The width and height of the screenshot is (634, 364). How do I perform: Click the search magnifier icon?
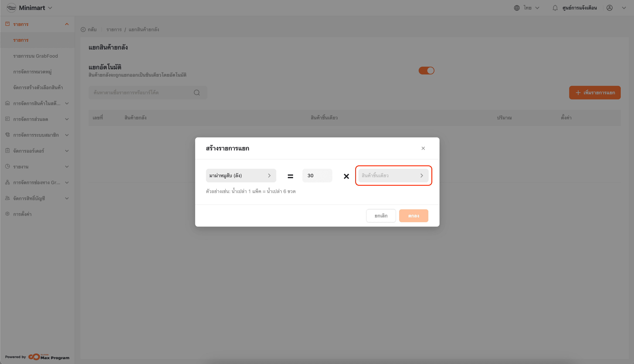(x=197, y=93)
